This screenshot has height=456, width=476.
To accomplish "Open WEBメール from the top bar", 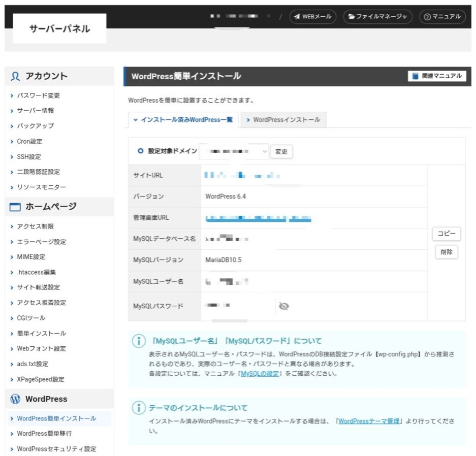I will coord(313,16).
